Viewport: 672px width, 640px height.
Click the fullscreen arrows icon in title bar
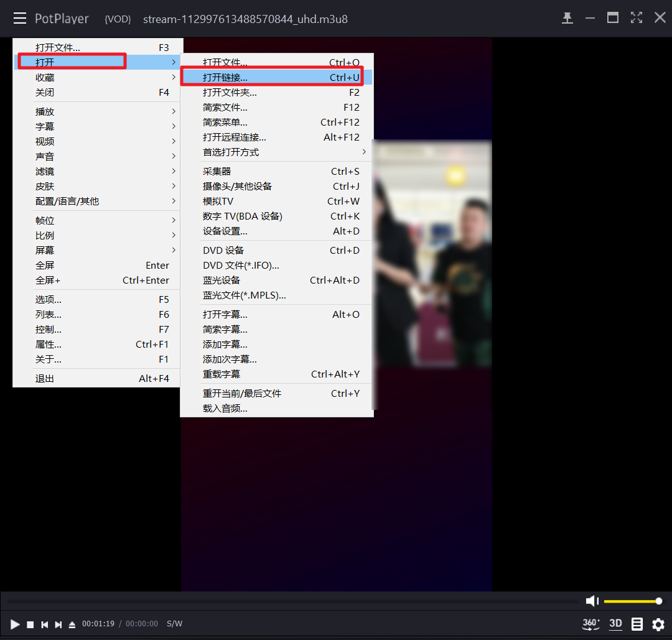point(637,17)
